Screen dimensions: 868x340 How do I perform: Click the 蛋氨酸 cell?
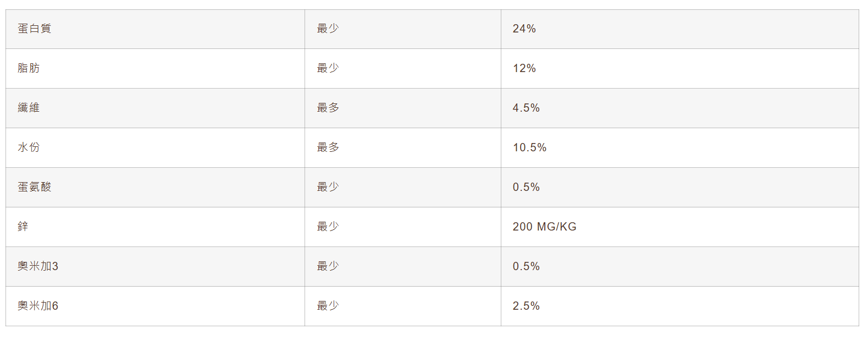(x=34, y=187)
